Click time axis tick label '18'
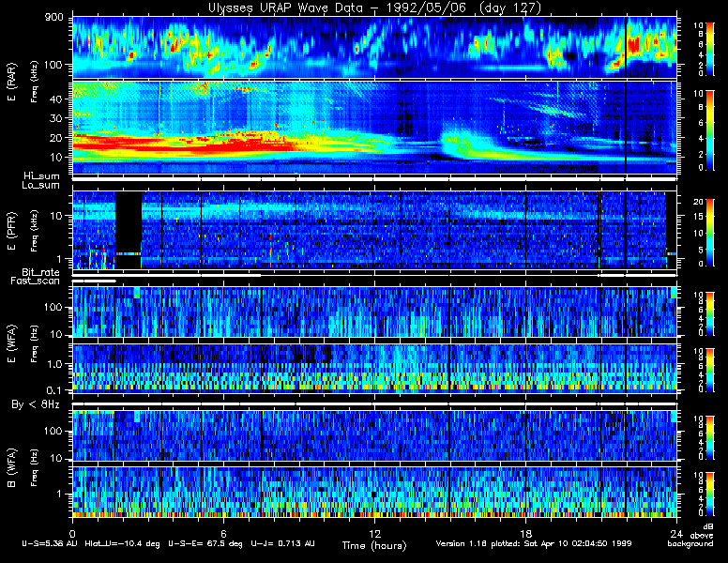The image size is (728, 563). tap(525, 534)
